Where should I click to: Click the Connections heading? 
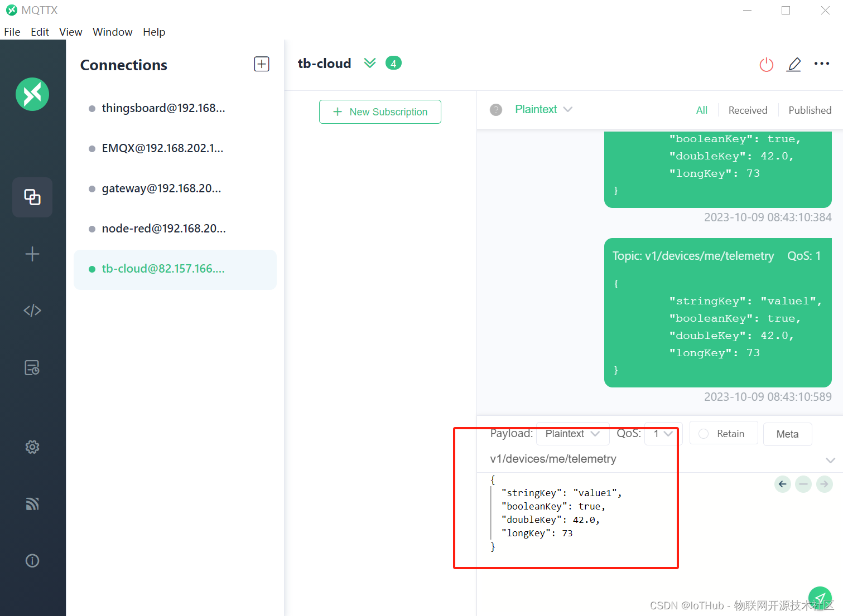tap(124, 65)
